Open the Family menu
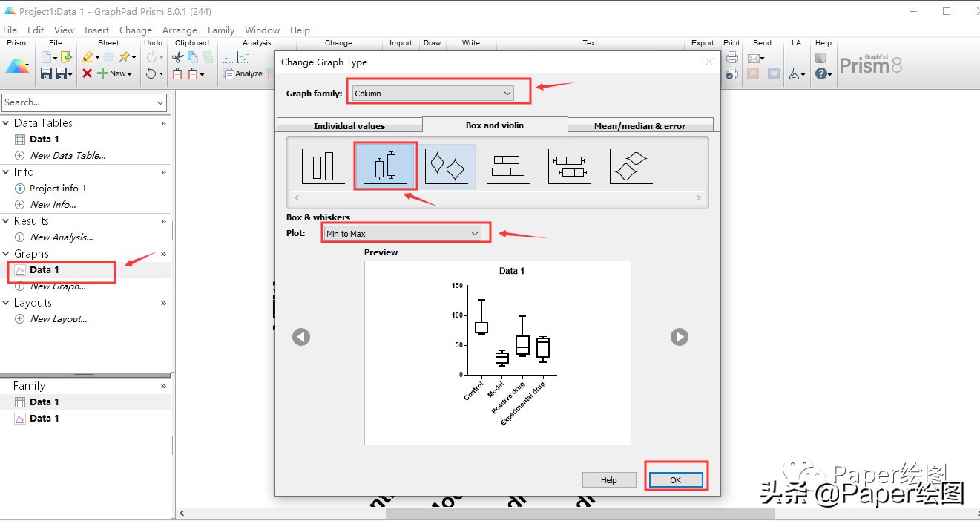Image resolution: width=980 pixels, height=521 pixels. coord(221,30)
